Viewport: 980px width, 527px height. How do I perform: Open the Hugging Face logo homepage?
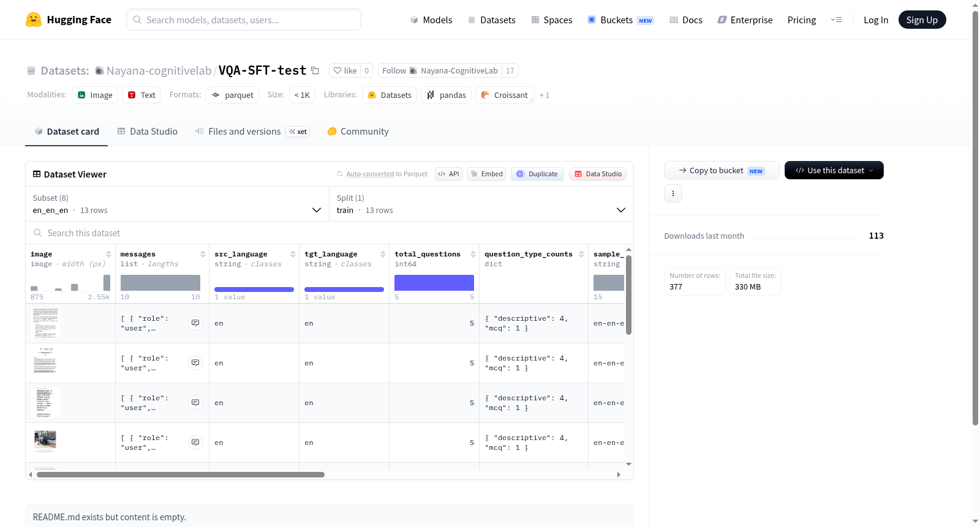69,20
